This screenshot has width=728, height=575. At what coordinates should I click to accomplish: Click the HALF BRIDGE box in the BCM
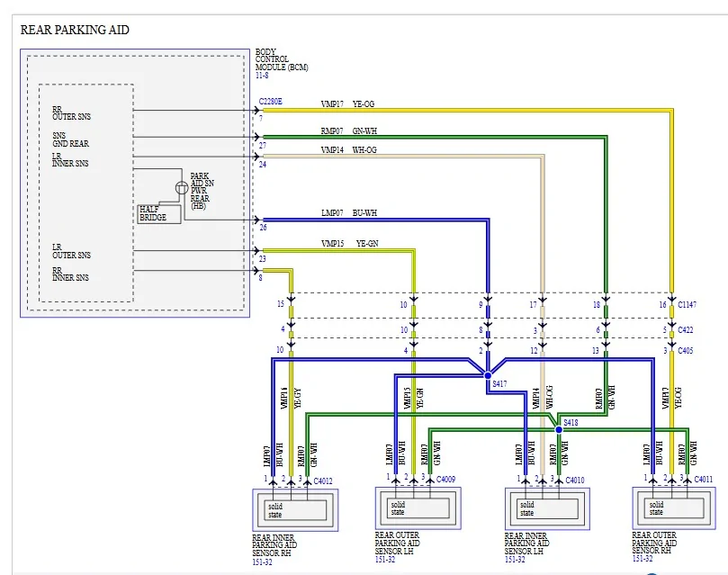coord(159,214)
